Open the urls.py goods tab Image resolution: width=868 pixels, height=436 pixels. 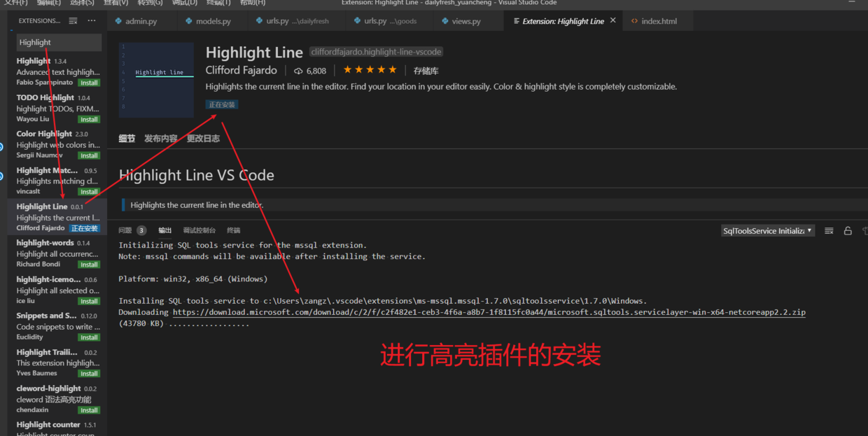coord(390,21)
